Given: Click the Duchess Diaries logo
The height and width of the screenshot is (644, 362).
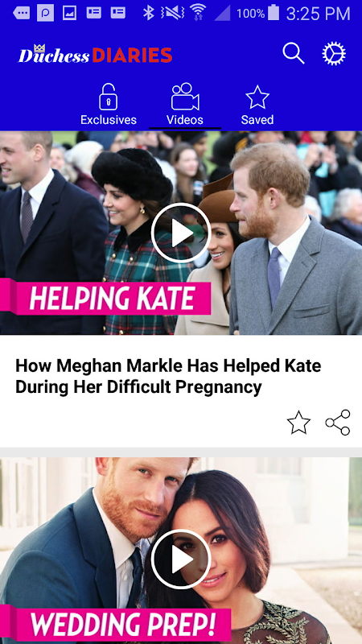Looking at the screenshot, I should point(95,54).
